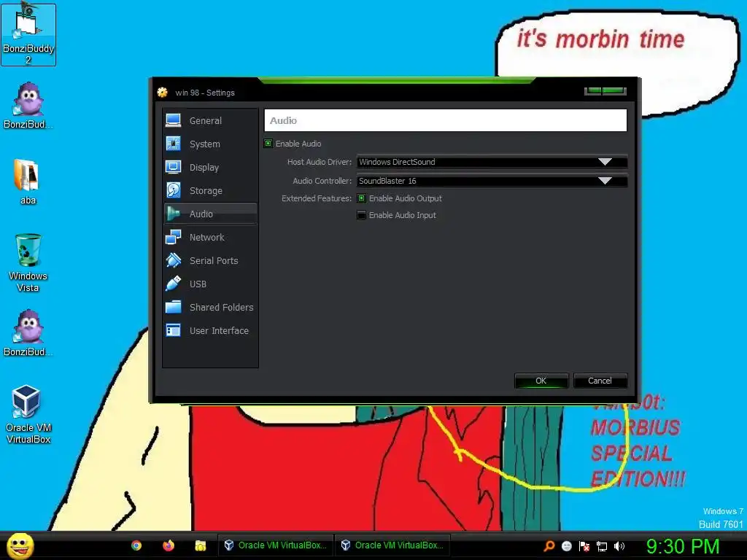The height and width of the screenshot is (560, 747).
Task: Open the Audio Controller SoundBlaster 16 dropdown
Action: (492, 181)
